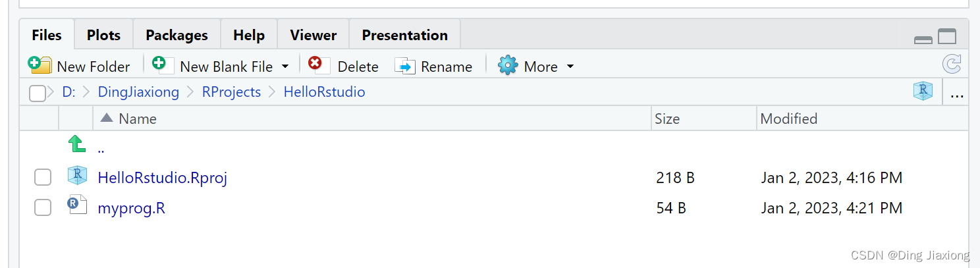
Task: Open the myprog.R file link
Action: click(x=131, y=208)
